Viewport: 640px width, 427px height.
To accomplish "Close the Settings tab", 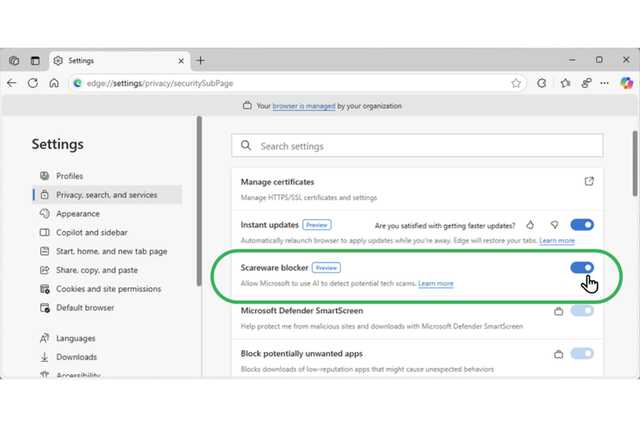I will pos(181,61).
